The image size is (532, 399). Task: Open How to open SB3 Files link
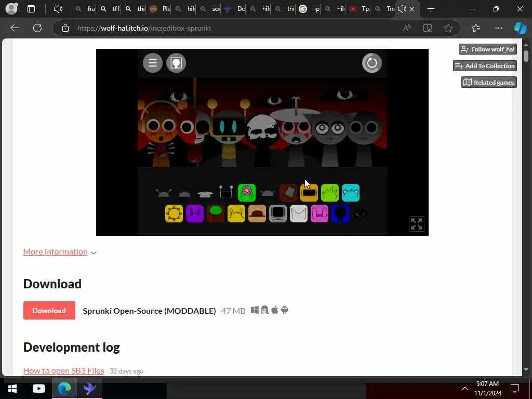point(64,370)
